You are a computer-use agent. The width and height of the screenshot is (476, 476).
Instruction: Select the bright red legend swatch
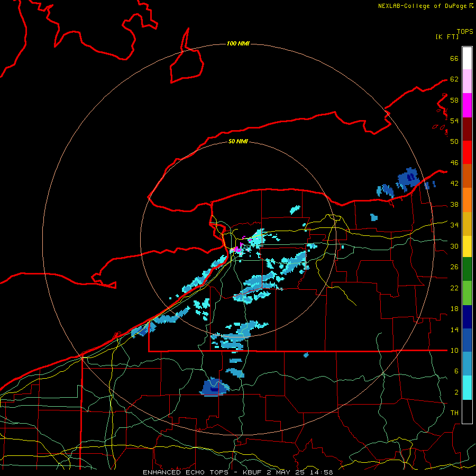[x=467, y=152]
